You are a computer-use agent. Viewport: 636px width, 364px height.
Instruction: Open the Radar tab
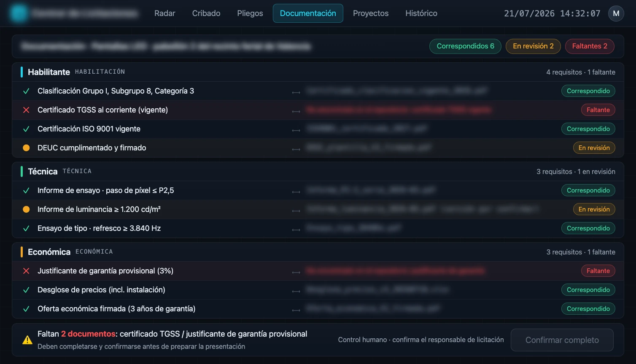(164, 13)
